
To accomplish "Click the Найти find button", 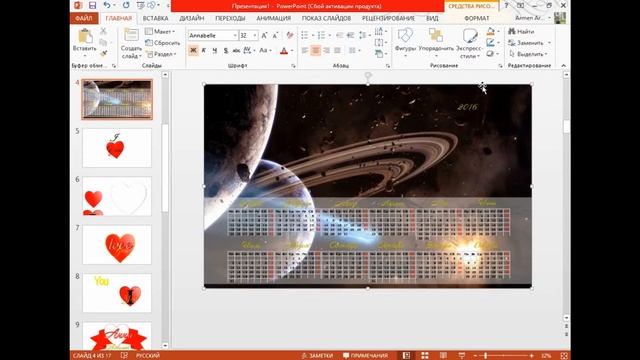I will [521, 31].
